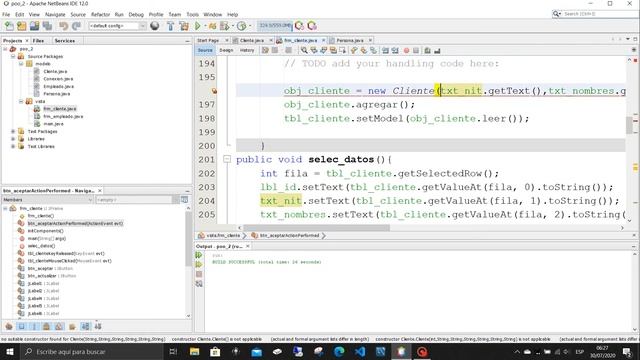Screen dimensions: 640x360
Task: Click the memory usage garbage collection bar
Action: pos(275,26)
